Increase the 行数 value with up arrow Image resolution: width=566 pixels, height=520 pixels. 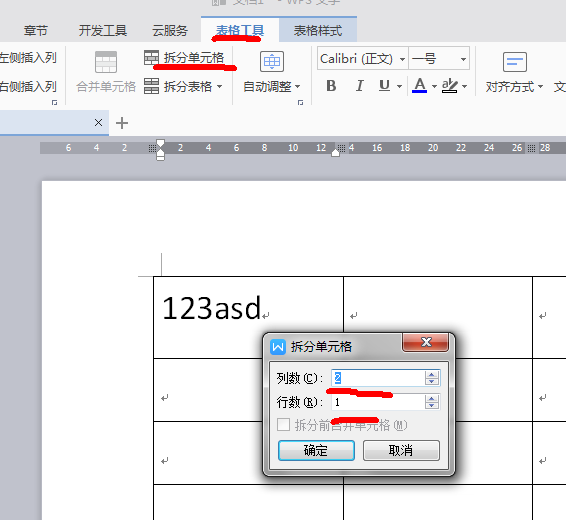(432, 398)
